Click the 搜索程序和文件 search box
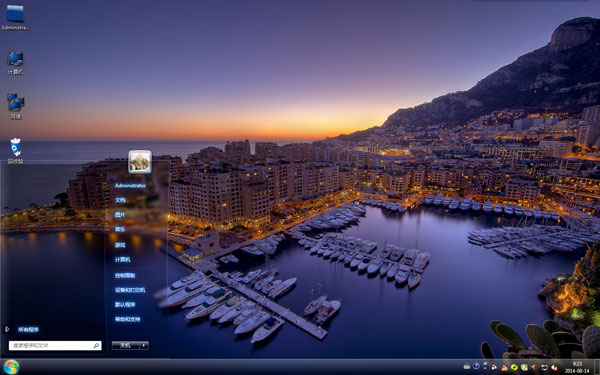 click(55, 346)
